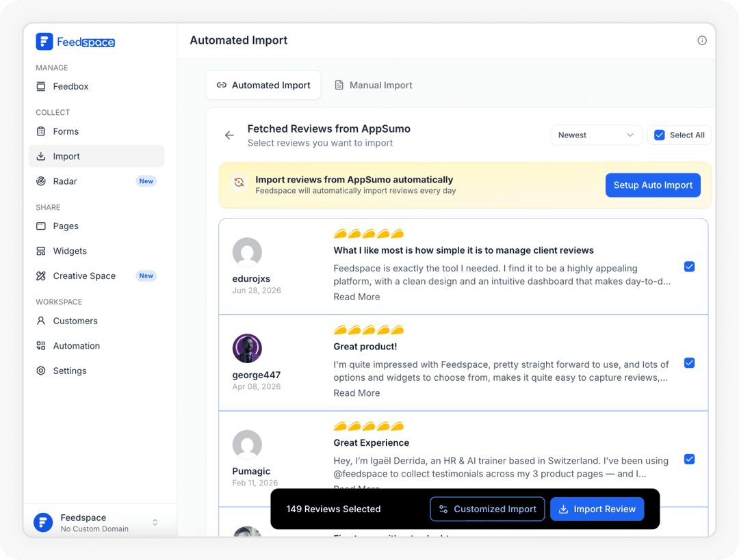This screenshot has width=739, height=560.
Task: Expand the workspace switcher chevrons
Action: (x=155, y=522)
